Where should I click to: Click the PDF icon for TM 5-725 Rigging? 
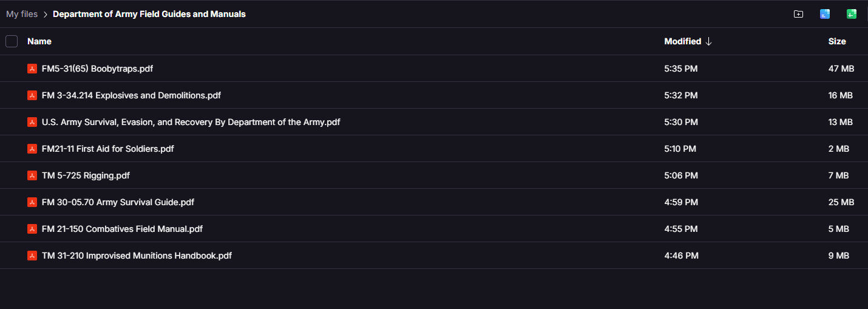click(32, 175)
